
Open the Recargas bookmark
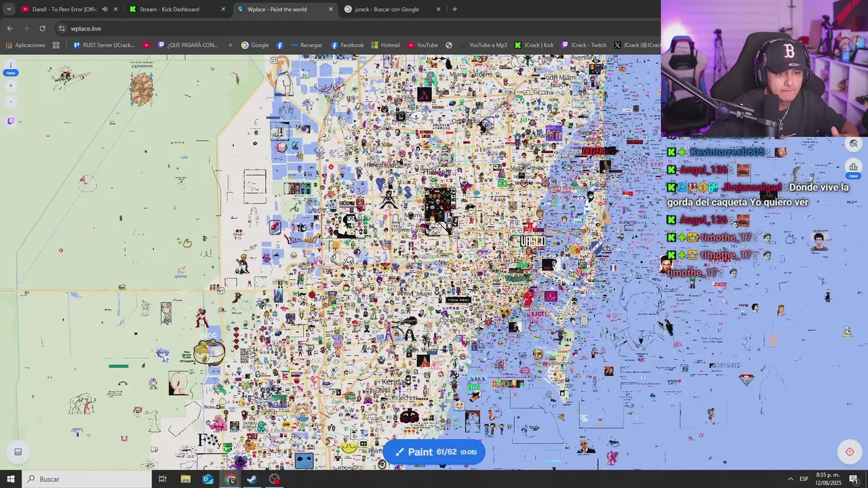[306, 45]
